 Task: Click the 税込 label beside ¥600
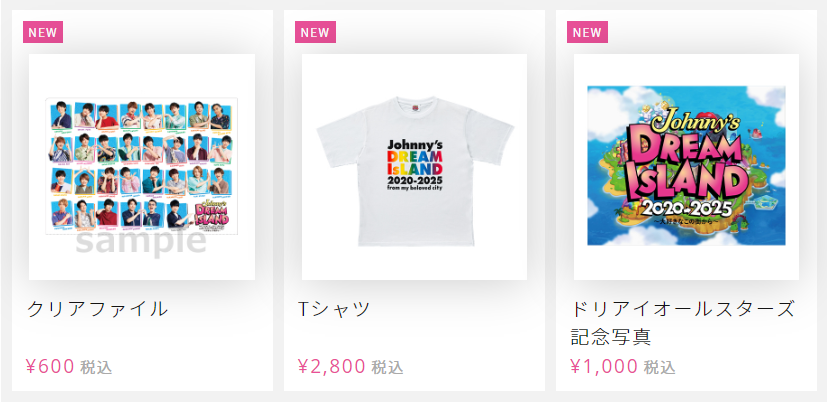(x=97, y=367)
